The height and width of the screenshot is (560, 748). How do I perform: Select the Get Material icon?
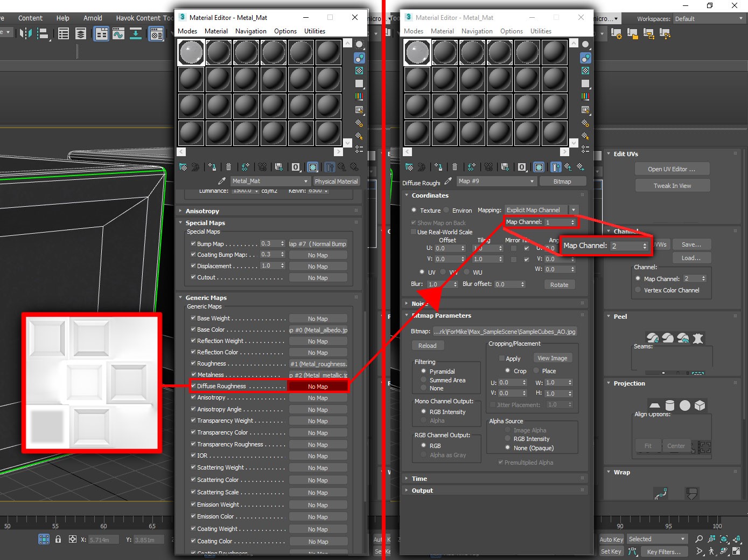click(x=184, y=167)
